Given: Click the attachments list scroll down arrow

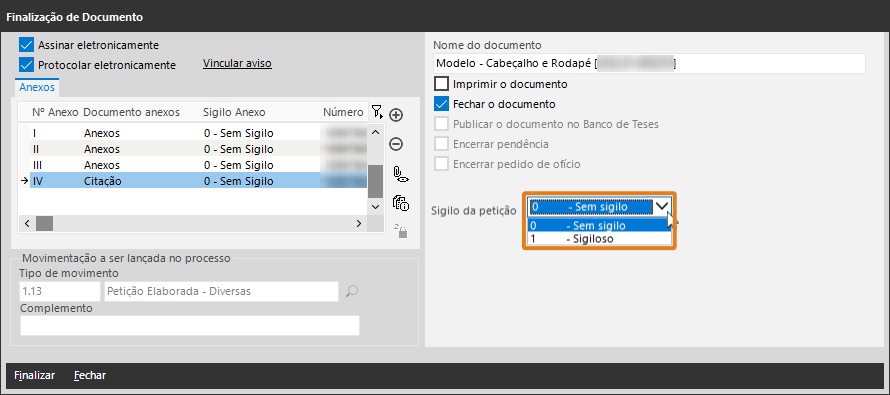Looking at the screenshot, I should tap(375, 207).
